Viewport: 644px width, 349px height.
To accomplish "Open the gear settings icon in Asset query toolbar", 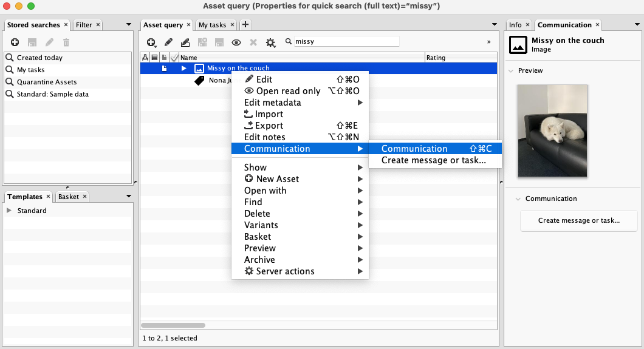I will [x=270, y=42].
